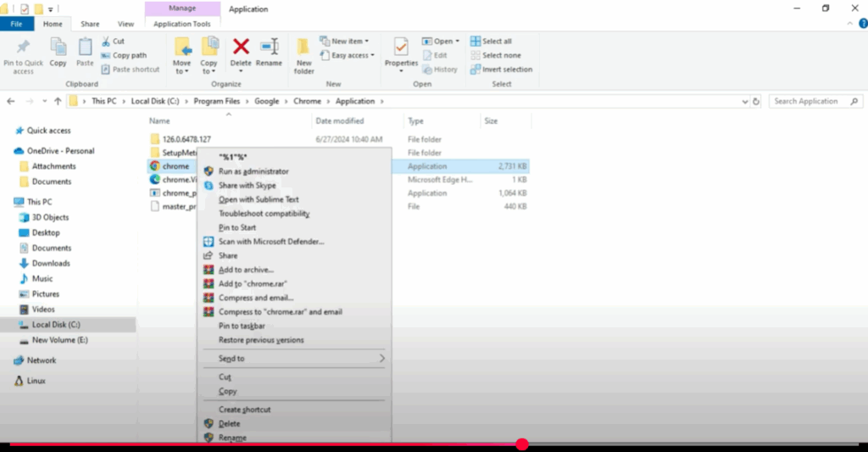Click Cut in the ribbon Clipboard group
868x452 pixels.
113,41
